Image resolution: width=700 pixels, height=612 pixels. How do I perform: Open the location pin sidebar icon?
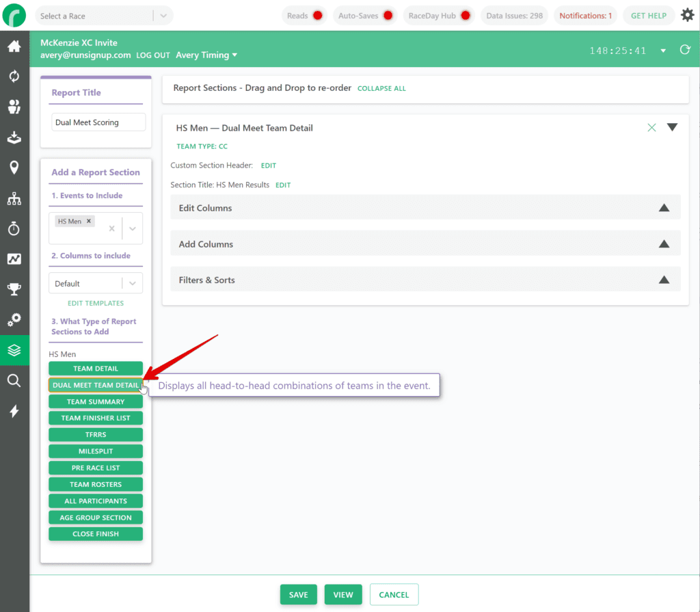coord(14,168)
